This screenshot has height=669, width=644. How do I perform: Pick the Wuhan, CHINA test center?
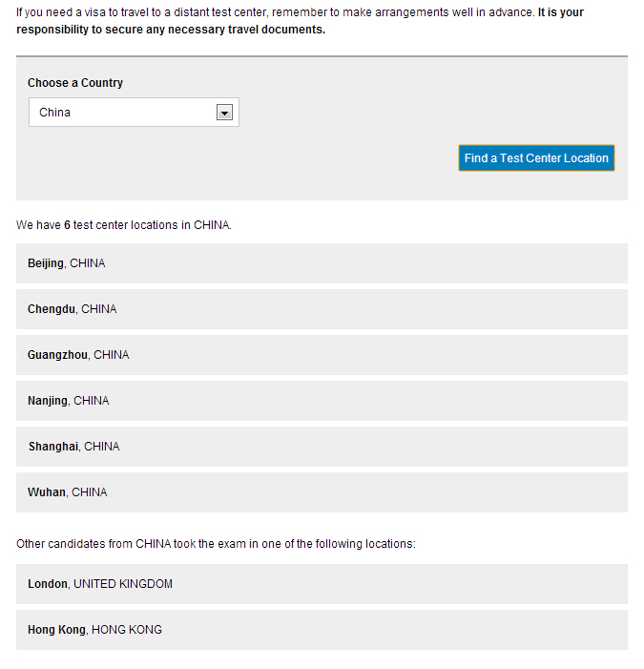point(322,492)
